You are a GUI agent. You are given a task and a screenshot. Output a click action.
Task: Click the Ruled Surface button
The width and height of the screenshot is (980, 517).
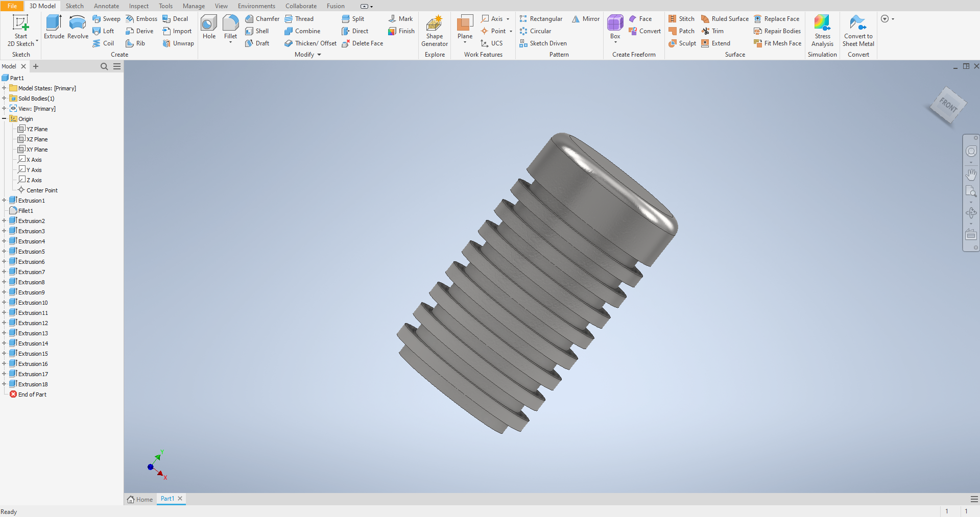(725, 19)
